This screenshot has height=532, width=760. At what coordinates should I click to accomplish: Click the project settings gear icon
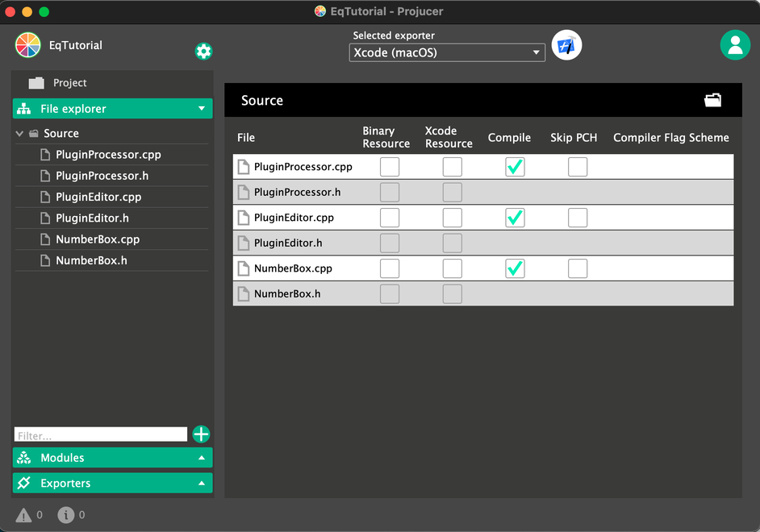tap(203, 52)
